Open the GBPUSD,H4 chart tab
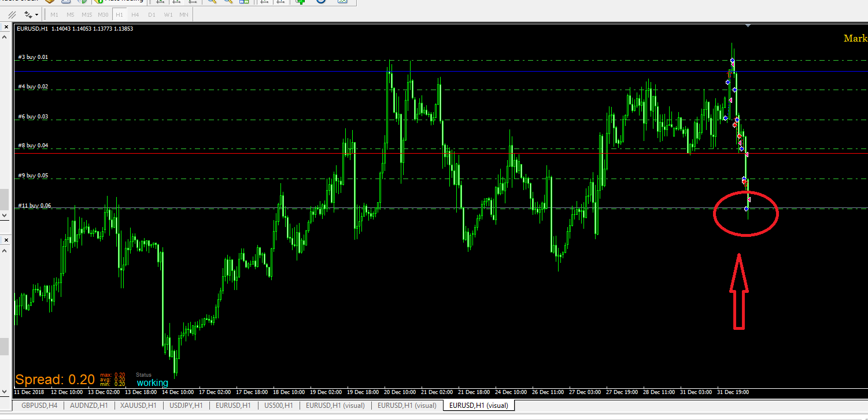 pos(39,406)
